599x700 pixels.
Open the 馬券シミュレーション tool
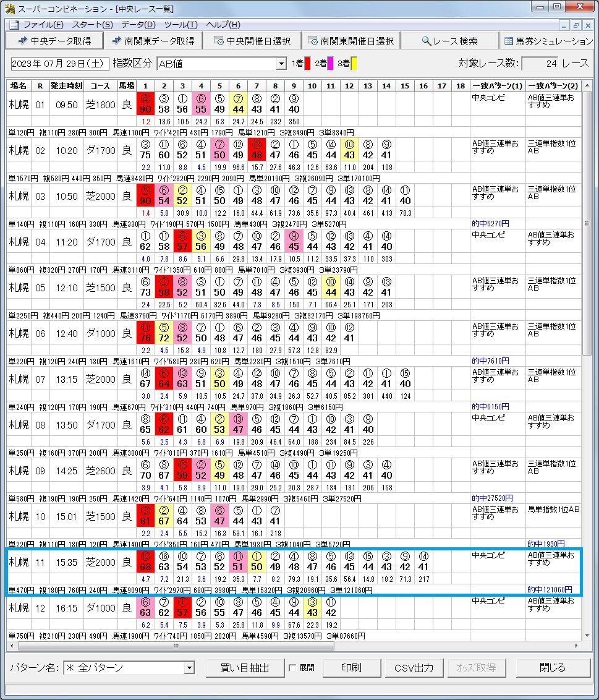(548, 41)
